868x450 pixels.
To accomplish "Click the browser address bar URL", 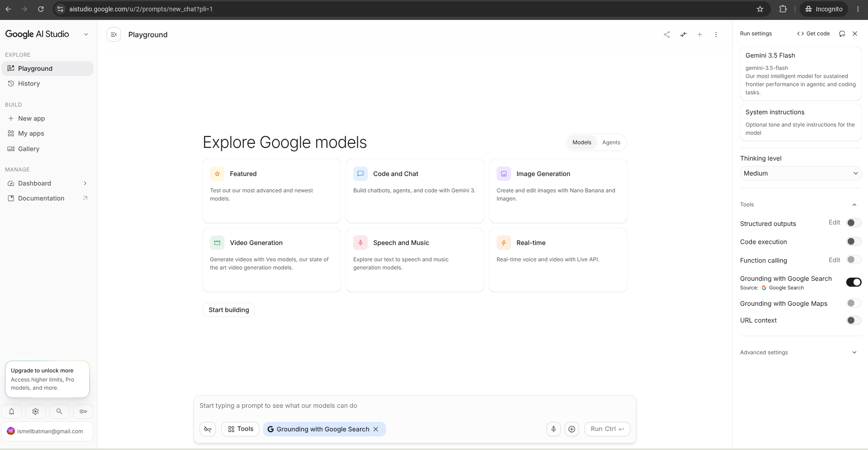I will click(141, 9).
